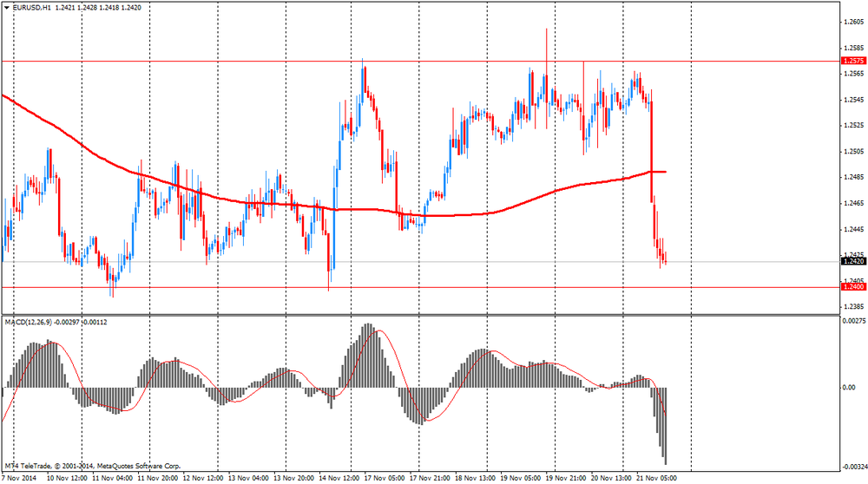Click the 13 Nov 20:00 time label

(294, 478)
